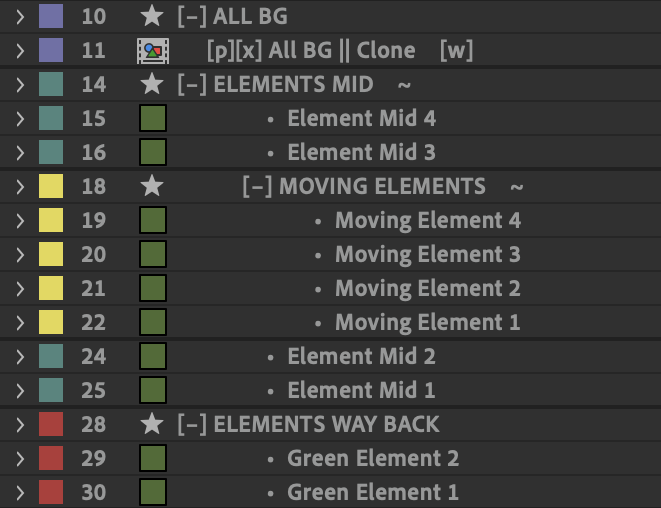Select the Moving Element 4 layer name
Screen dimensions: 661x508
(427, 220)
